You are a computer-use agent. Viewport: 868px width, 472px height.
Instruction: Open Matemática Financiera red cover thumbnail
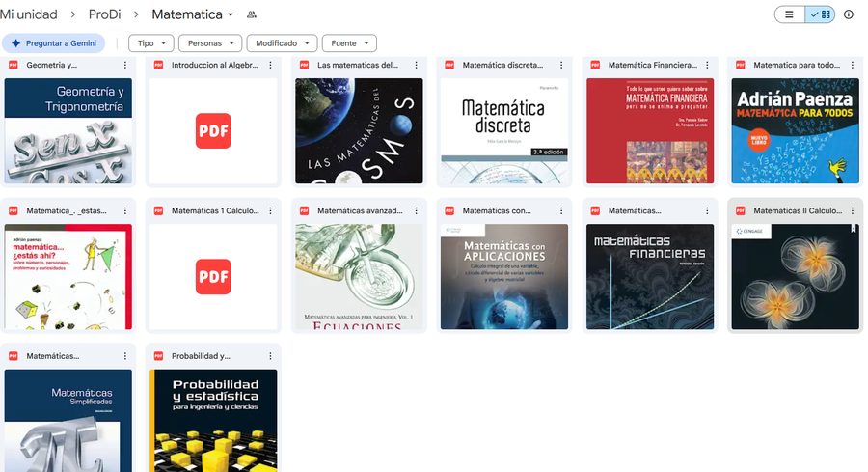(650, 130)
